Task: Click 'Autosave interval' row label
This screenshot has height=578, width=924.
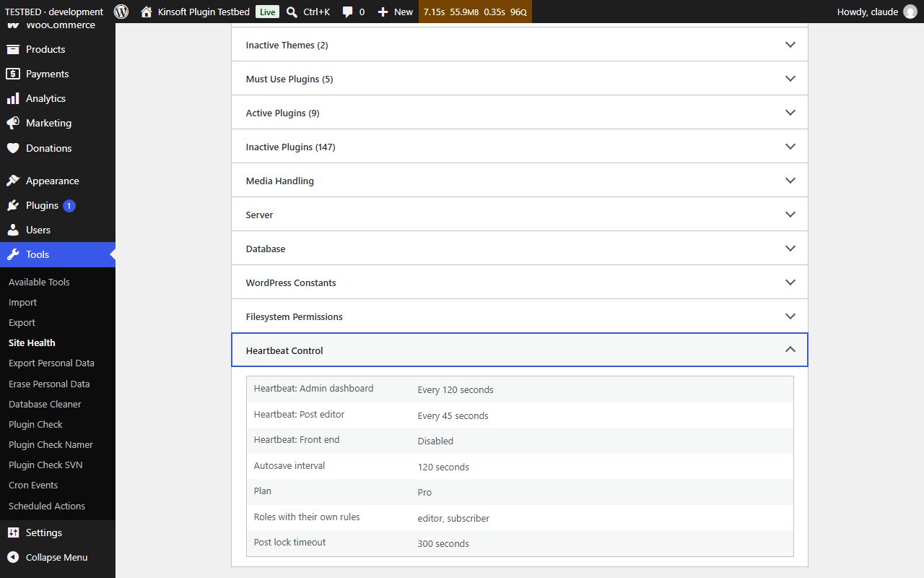Action: click(289, 465)
